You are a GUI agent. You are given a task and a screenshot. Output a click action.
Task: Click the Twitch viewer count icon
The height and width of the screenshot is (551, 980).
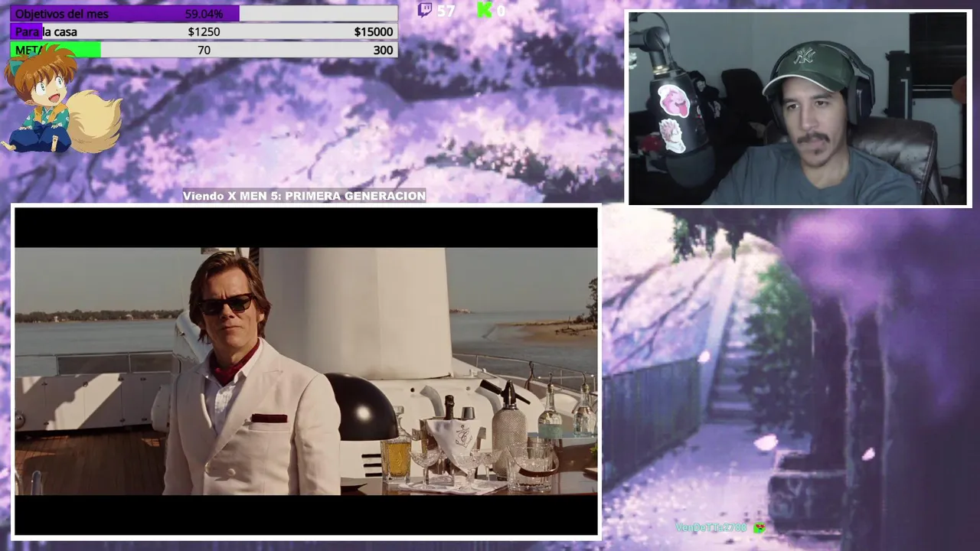(x=425, y=10)
